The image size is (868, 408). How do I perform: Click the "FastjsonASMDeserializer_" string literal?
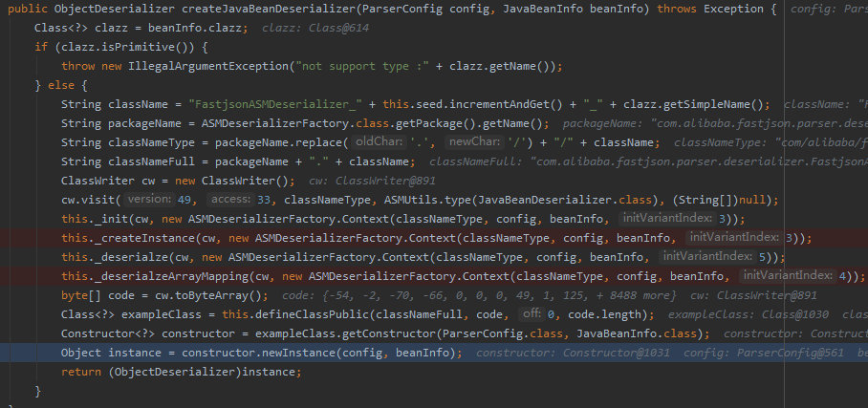click(x=275, y=105)
